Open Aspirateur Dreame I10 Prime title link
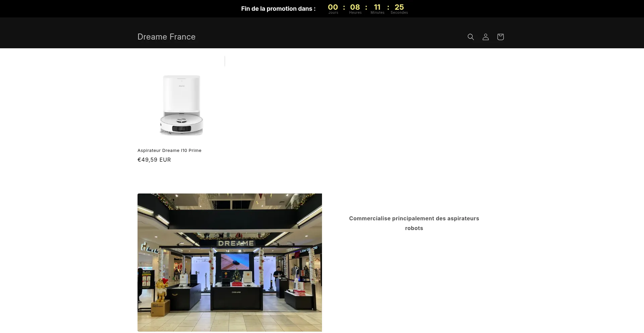The height and width of the screenshot is (333, 644). pos(169,151)
